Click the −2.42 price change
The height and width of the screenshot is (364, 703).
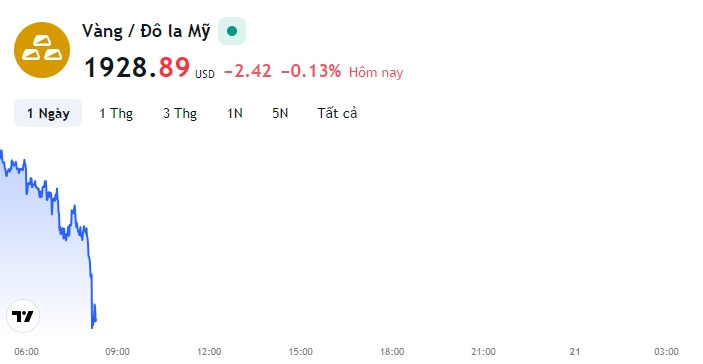(247, 71)
